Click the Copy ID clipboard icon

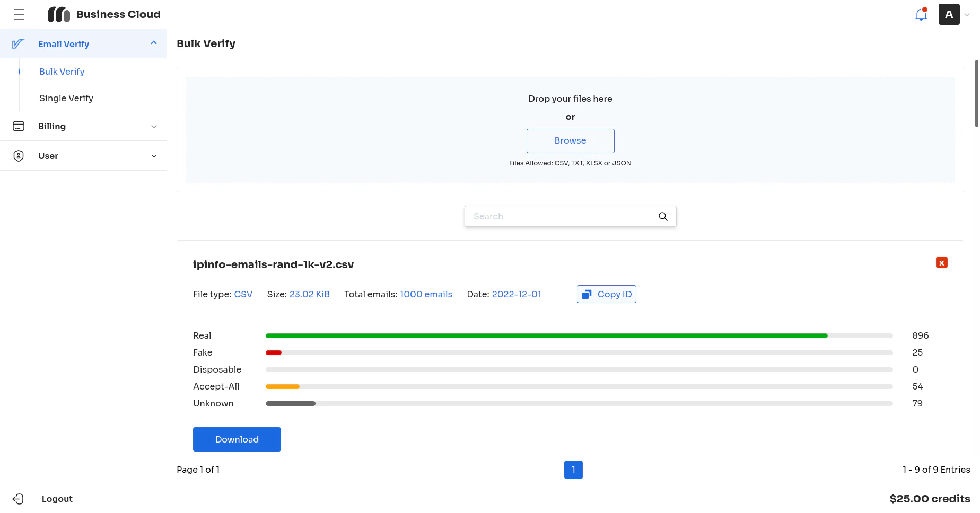[587, 294]
